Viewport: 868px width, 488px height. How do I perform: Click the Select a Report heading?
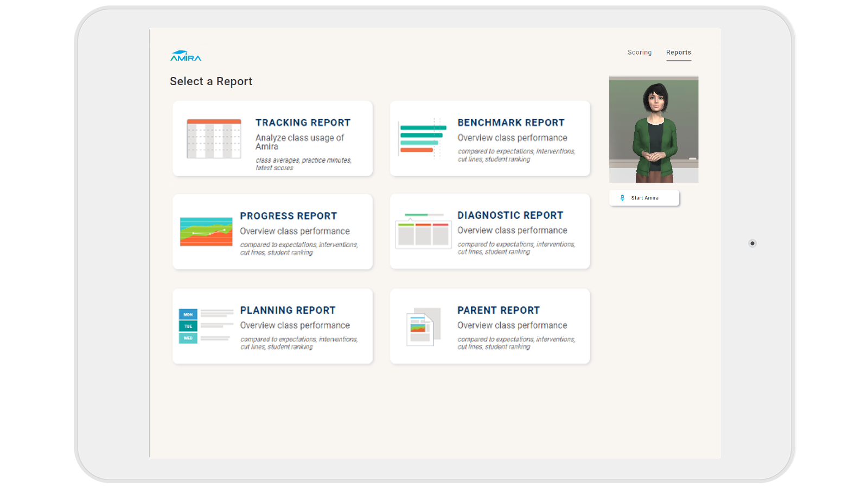(211, 81)
